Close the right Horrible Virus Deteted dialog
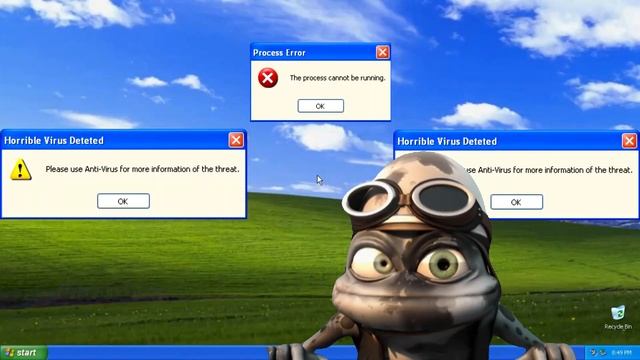 [x=629, y=141]
